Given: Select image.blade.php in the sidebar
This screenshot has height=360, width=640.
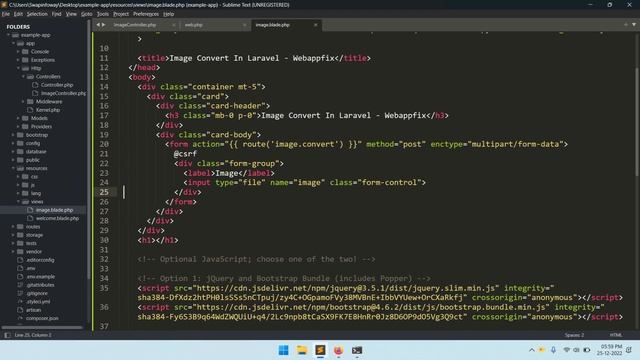Looking at the screenshot, I should point(54,210).
